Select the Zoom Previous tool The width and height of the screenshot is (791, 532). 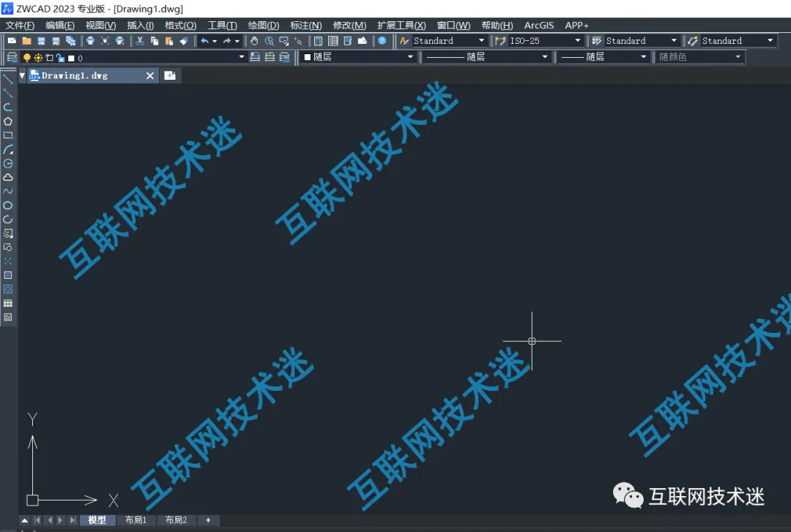click(298, 41)
